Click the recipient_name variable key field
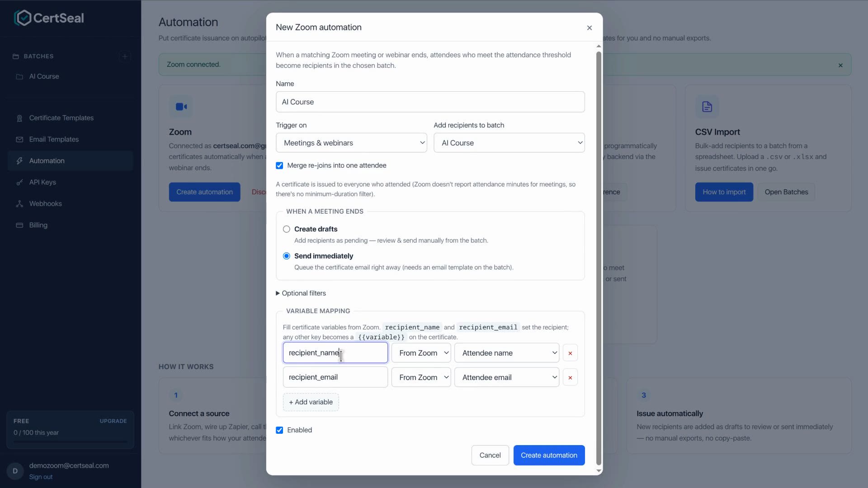This screenshot has width=868, height=488. click(x=335, y=353)
